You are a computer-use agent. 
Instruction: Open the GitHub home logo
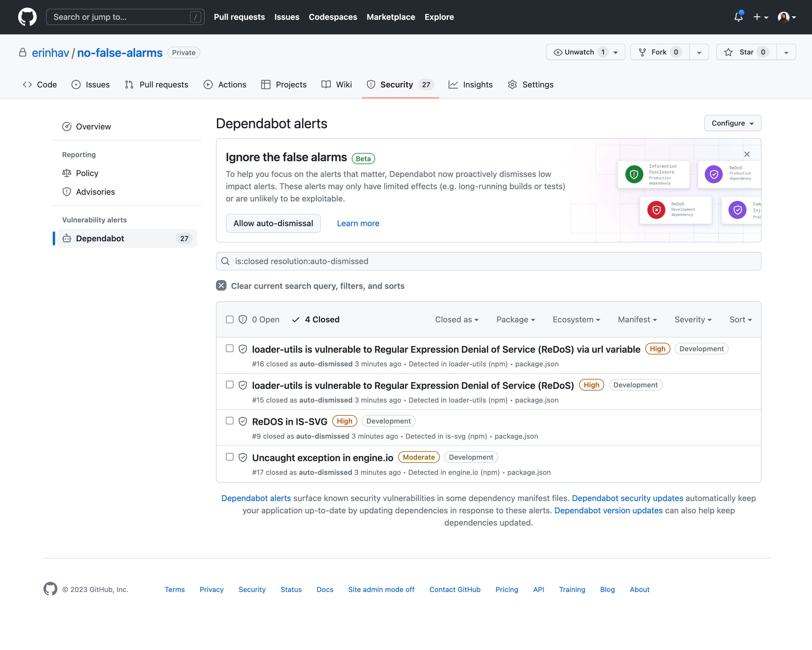point(27,17)
